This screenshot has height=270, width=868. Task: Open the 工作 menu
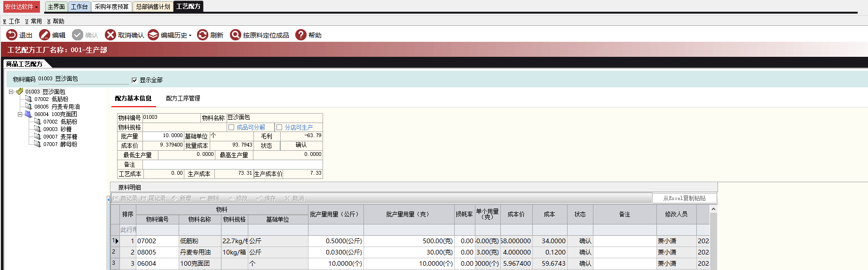tap(12, 21)
